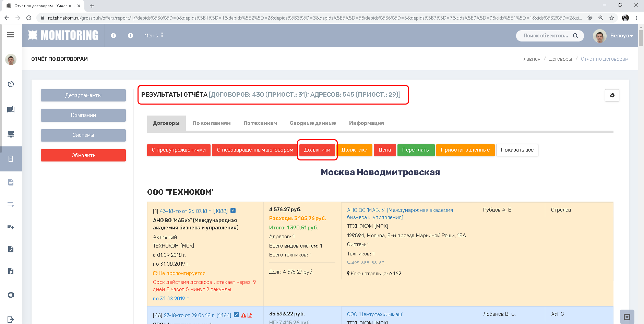Click the Показать все button
Image resolution: width=644 pixels, height=324 pixels.
click(x=517, y=150)
